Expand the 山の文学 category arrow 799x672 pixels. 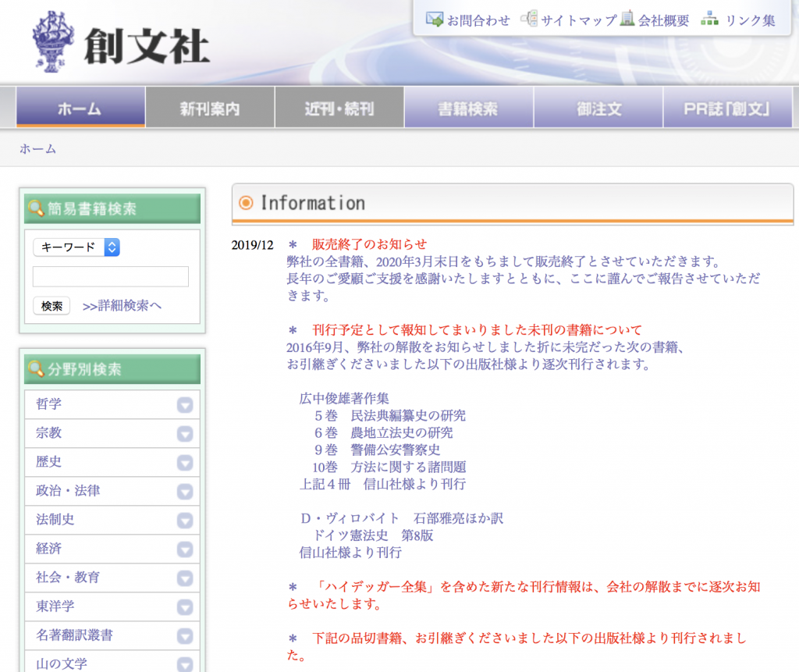[185, 664]
